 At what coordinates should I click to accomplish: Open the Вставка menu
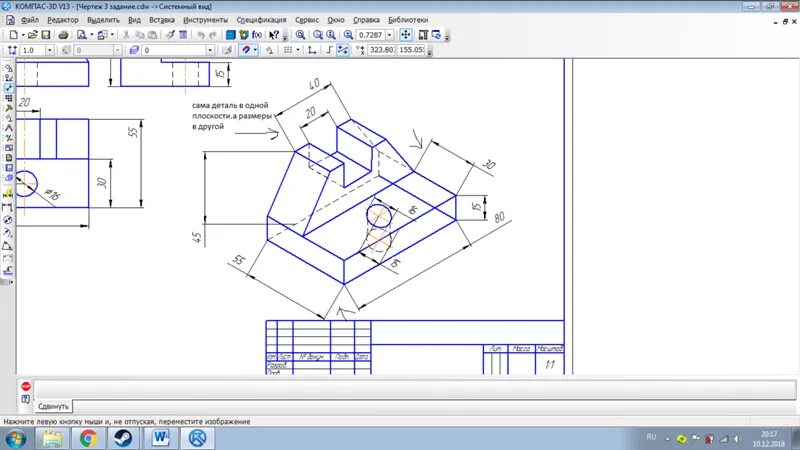coord(162,20)
